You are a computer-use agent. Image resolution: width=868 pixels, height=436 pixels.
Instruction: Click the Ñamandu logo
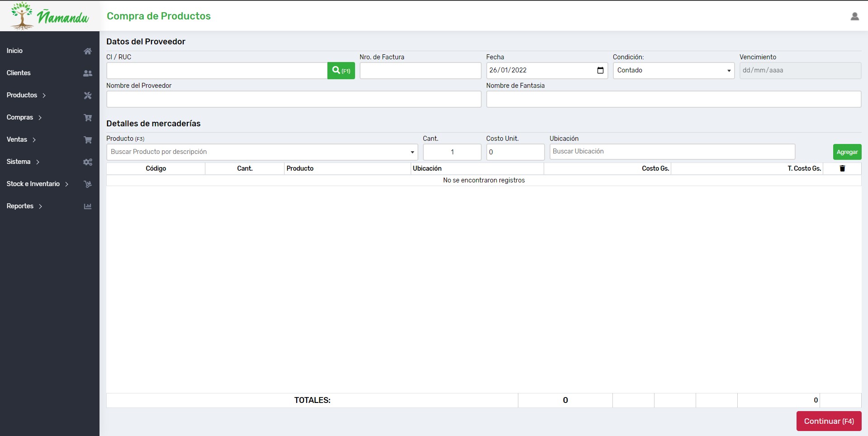tap(50, 16)
